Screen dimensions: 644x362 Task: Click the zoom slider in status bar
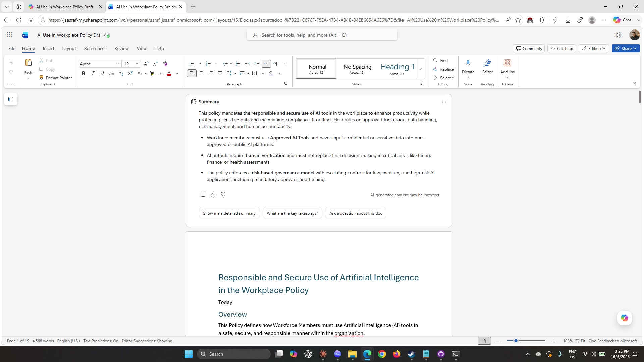[526, 341]
